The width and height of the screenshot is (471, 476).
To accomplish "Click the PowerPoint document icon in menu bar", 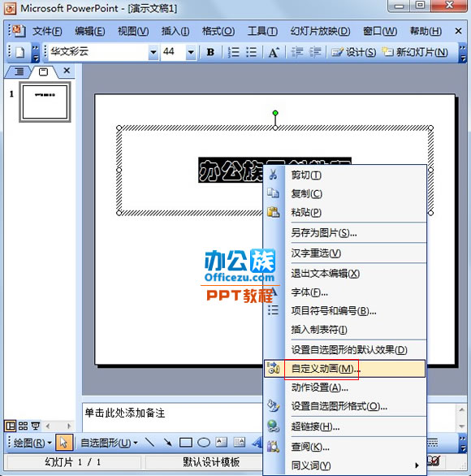I will 18,31.
